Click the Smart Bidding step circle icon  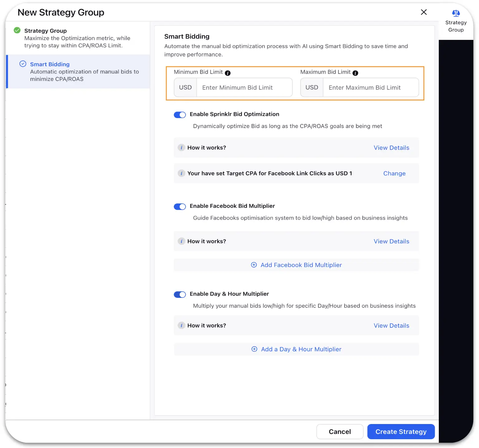(x=23, y=64)
